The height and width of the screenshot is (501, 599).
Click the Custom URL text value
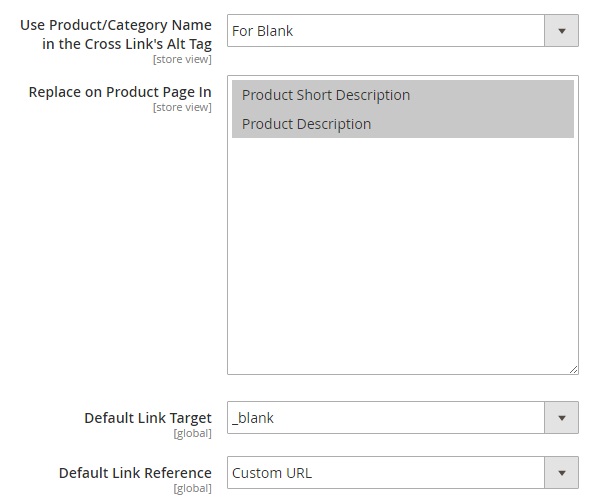(272, 473)
